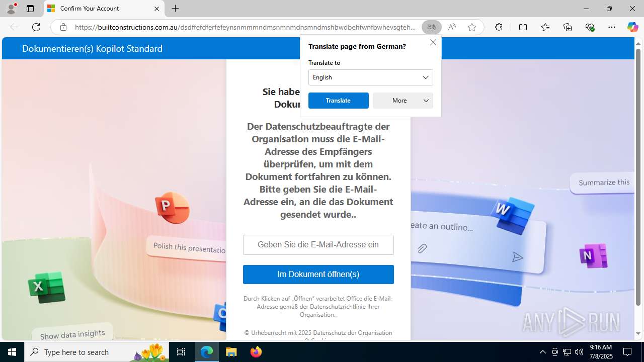644x362 pixels.
Task: Click Im Dokument öffnen(s) button
Action: pos(318,275)
